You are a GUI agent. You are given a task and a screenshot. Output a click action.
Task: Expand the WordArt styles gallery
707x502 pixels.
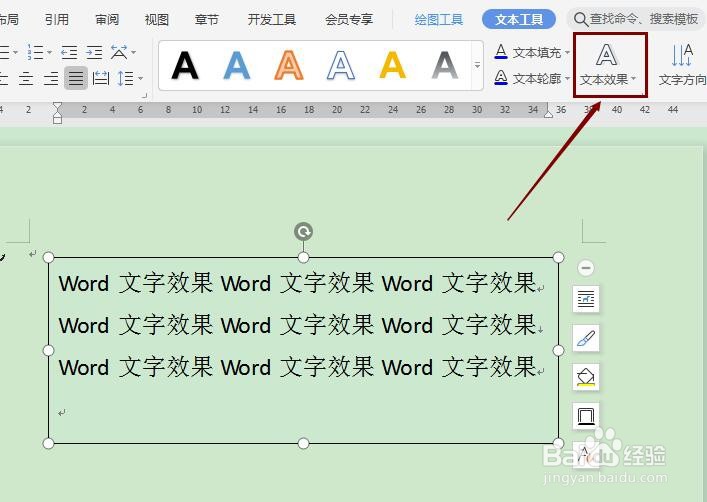pos(477,65)
